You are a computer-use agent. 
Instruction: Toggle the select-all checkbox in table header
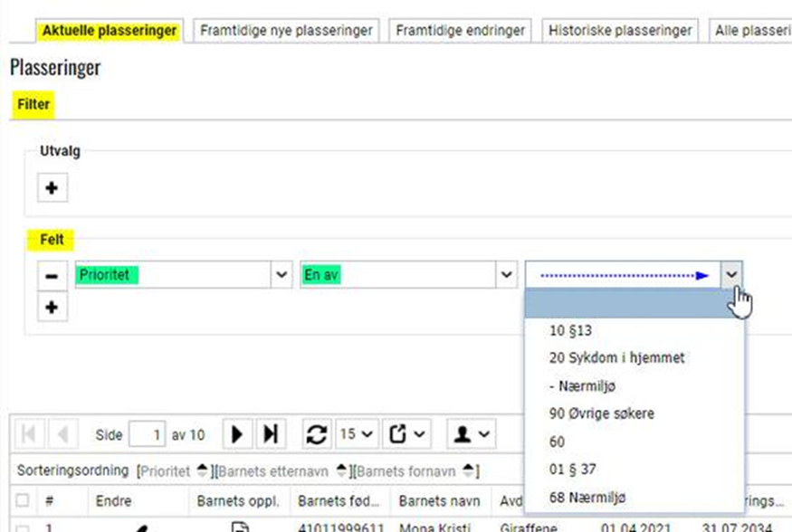pos(23,500)
